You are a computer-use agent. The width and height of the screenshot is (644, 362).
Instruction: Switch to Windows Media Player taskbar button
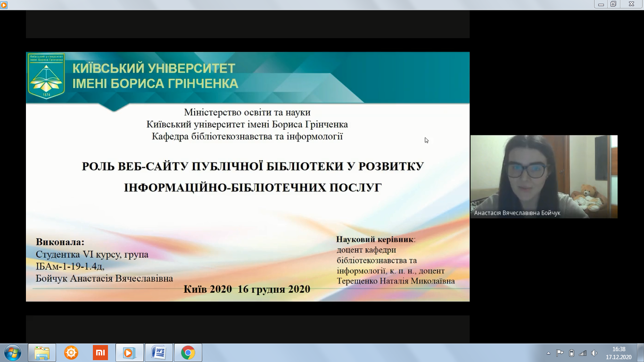click(129, 353)
